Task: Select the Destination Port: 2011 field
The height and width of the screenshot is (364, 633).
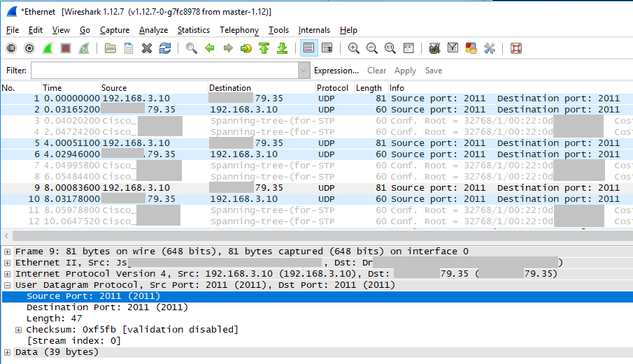Action: [108, 307]
